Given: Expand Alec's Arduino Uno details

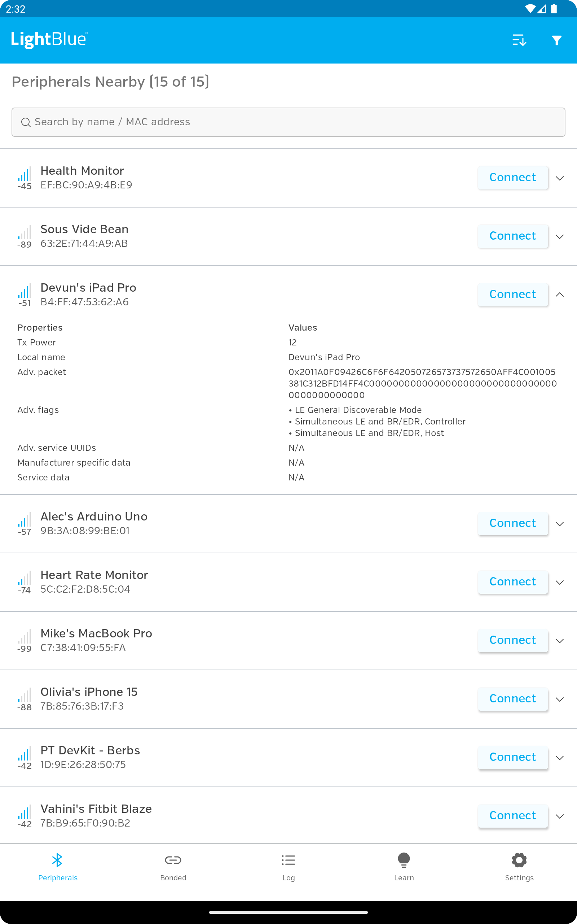Looking at the screenshot, I should (560, 523).
